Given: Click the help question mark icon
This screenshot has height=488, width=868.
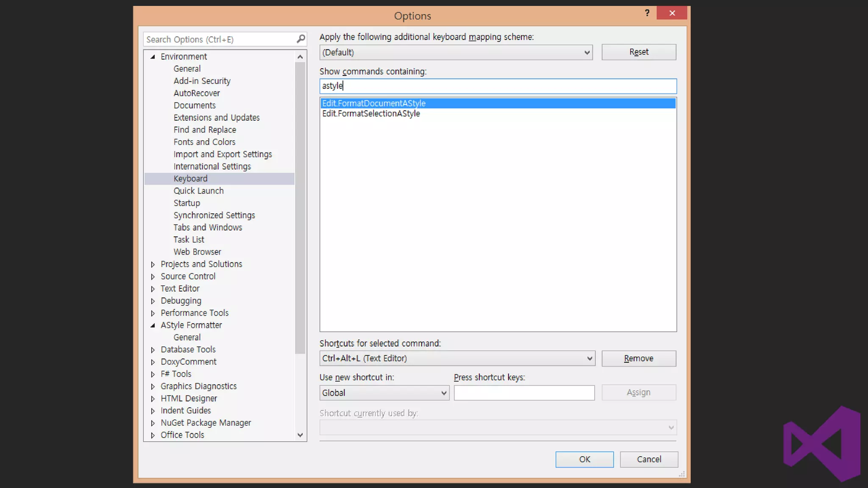Looking at the screenshot, I should [x=647, y=13].
